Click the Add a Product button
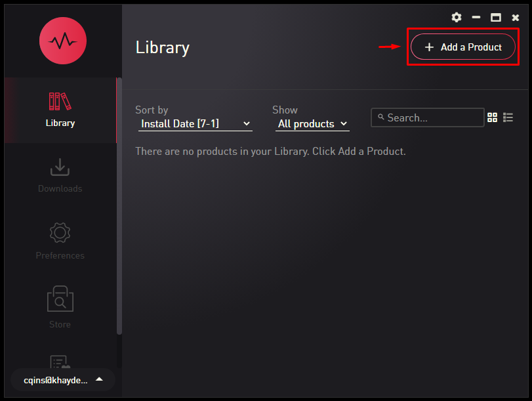 tap(462, 47)
